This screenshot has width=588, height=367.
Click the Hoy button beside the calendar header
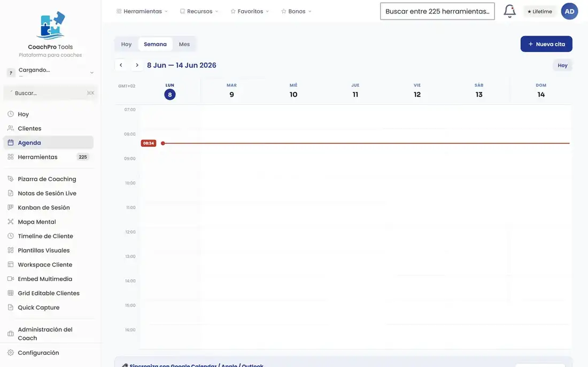click(562, 65)
